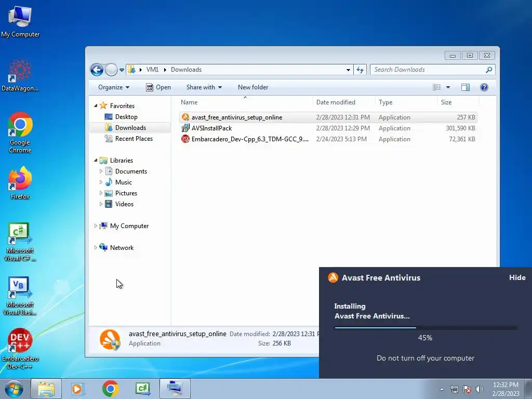Open Chrome from the taskbar
Screen dimensions: 532x399
click(110, 389)
